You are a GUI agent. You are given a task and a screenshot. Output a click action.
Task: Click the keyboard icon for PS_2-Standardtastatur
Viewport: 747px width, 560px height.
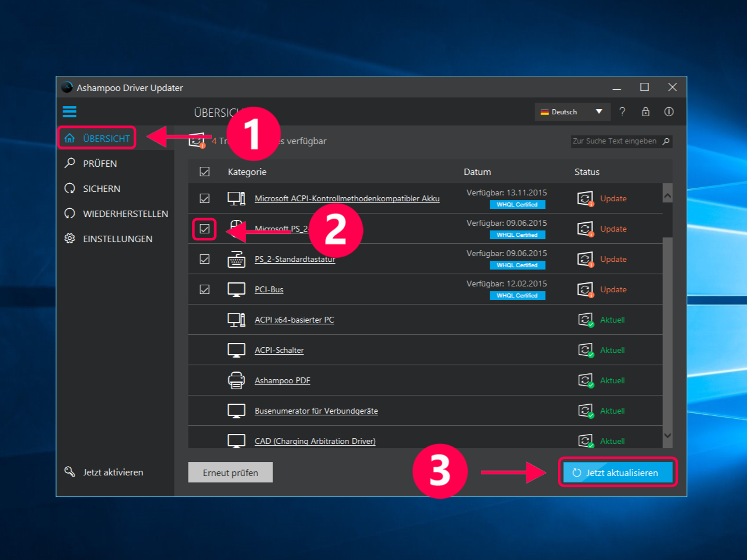pyautogui.click(x=236, y=259)
